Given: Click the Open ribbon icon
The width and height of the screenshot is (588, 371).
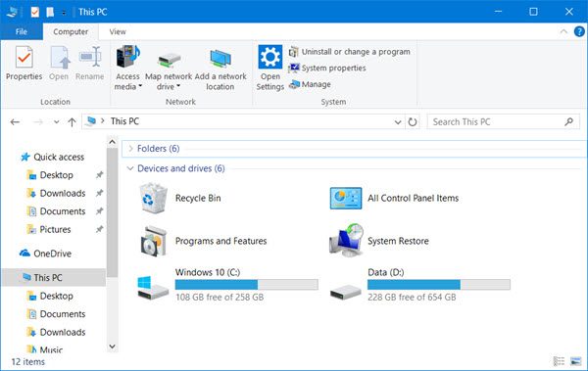Looking at the screenshot, I should click(x=59, y=63).
